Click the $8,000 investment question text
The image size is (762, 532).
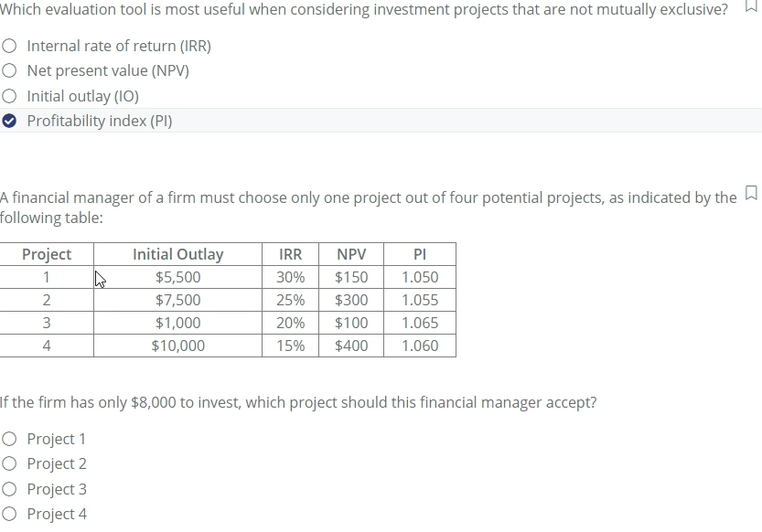[298, 401]
